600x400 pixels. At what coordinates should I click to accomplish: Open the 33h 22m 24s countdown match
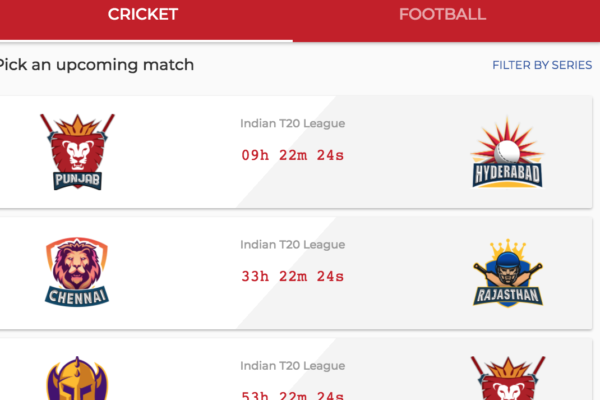coord(293,276)
